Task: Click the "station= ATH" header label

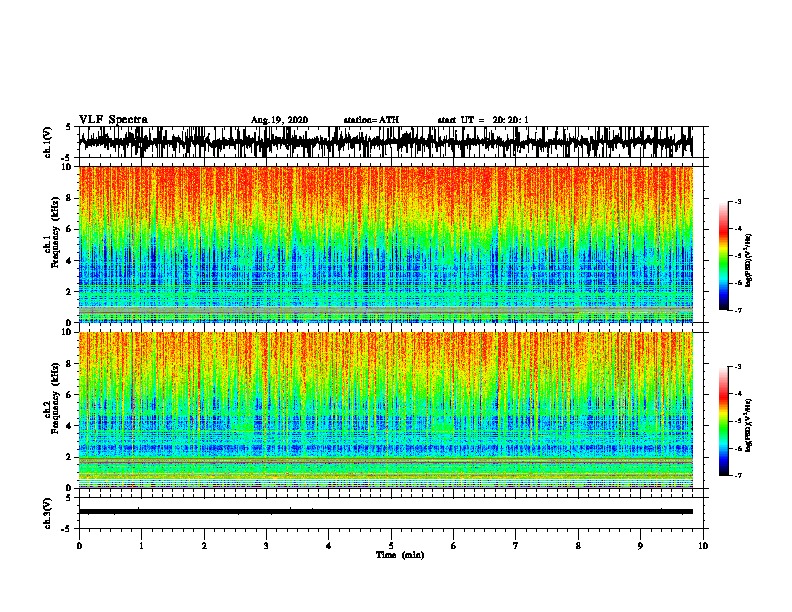Action: coord(371,120)
